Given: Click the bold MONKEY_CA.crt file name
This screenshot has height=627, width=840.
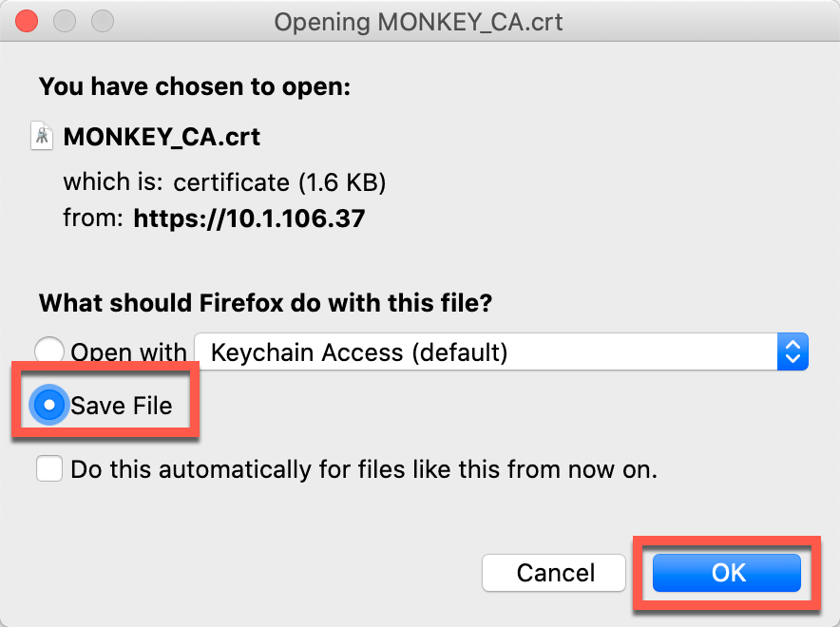Looking at the screenshot, I should [162, 137].
